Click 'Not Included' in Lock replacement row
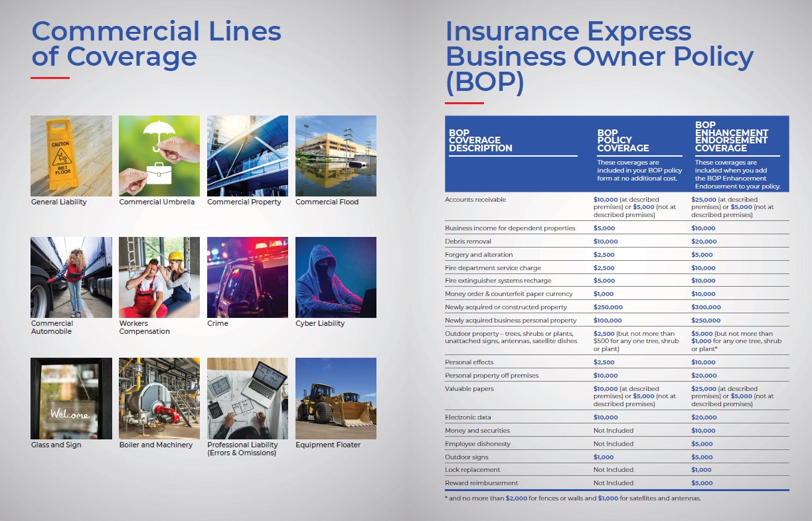The height and width of the screenshot is (521, 812). coord(613,470)
